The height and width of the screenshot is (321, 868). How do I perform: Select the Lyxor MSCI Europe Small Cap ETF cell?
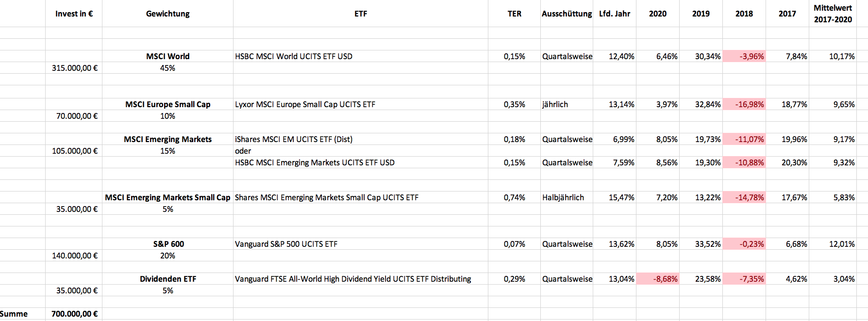305,104
